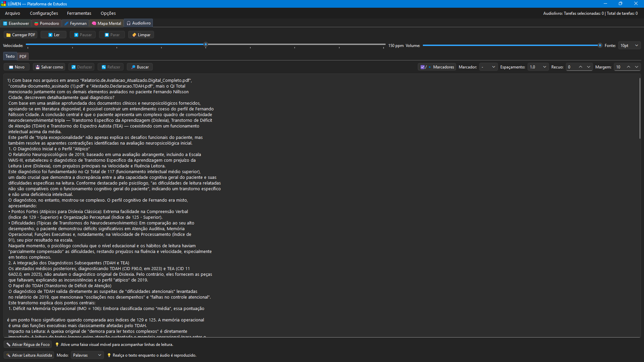Open the Modo Palavras dropdown
This screenshot has width=644, height=362.
[x=87, y=355]
